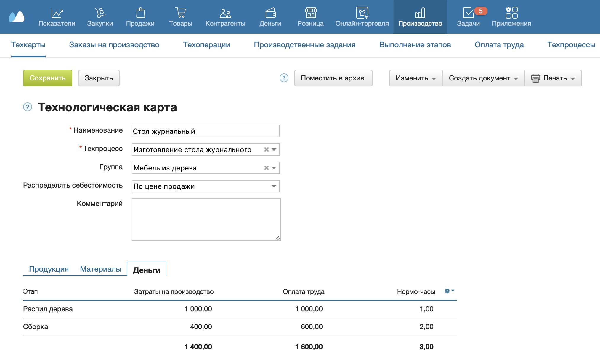600x364 pixels.
Task: Open the Контрагенты people icon
Action: coord(225,13)
